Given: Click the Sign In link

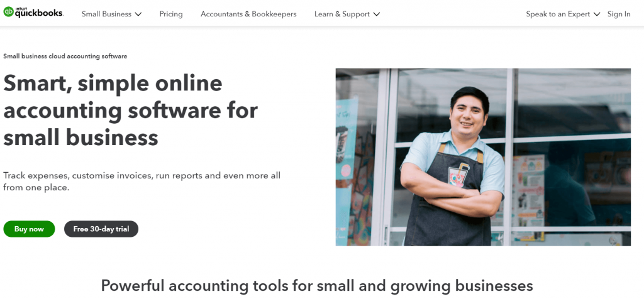Looking at the screenshot, I should point(619,14).
